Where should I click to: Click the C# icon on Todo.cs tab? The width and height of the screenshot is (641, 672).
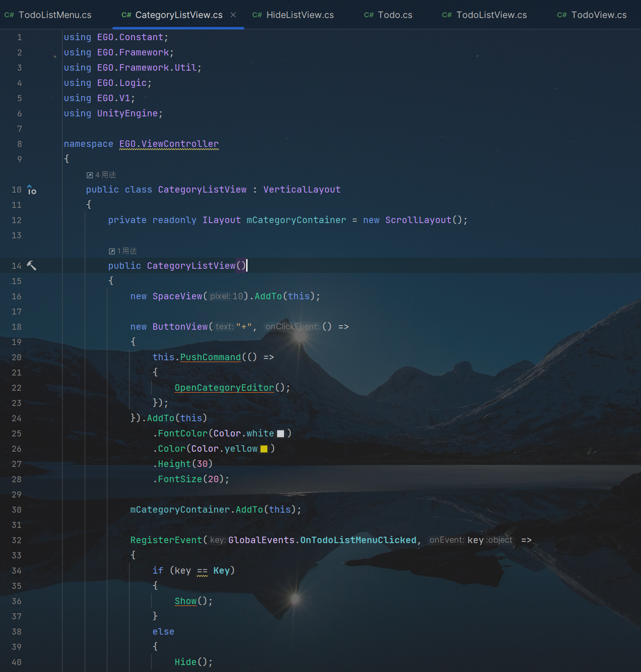click(x=369, y=15)
